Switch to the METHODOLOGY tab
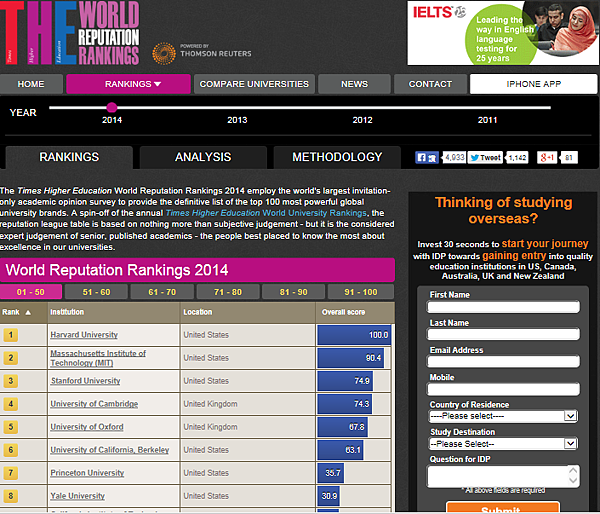Screen dimensions: 600x514 point(337,157)
